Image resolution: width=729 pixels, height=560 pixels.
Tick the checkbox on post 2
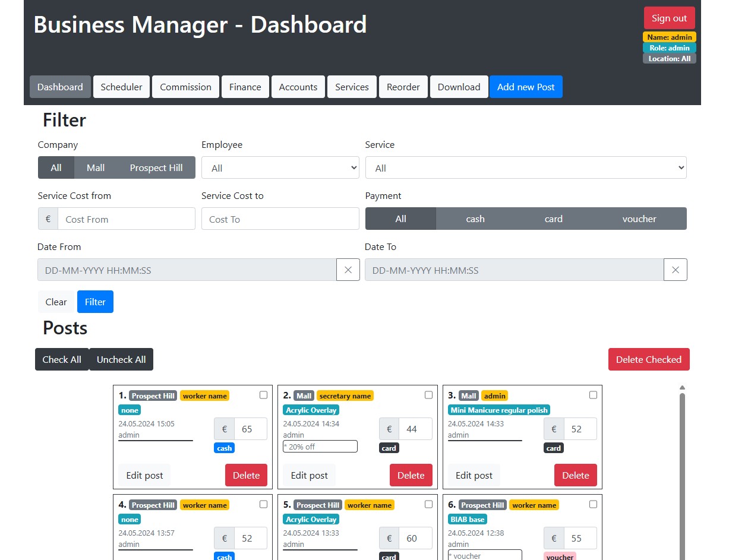[428, 395]
